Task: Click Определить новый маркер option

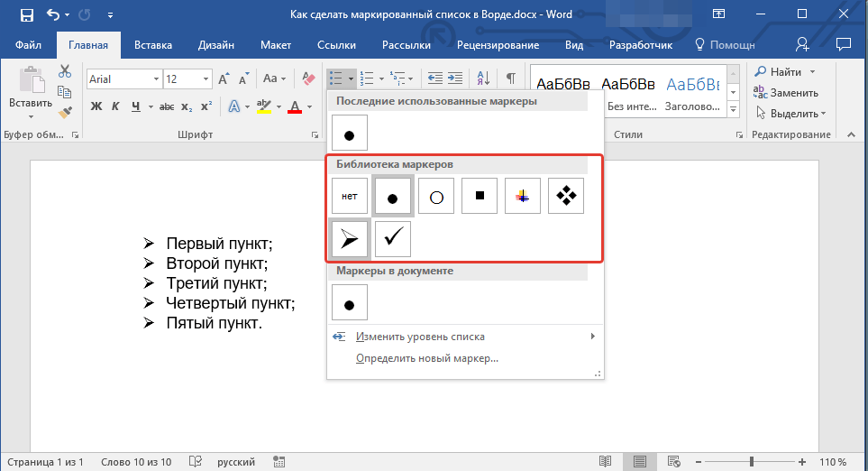Action: click(427, 358)
